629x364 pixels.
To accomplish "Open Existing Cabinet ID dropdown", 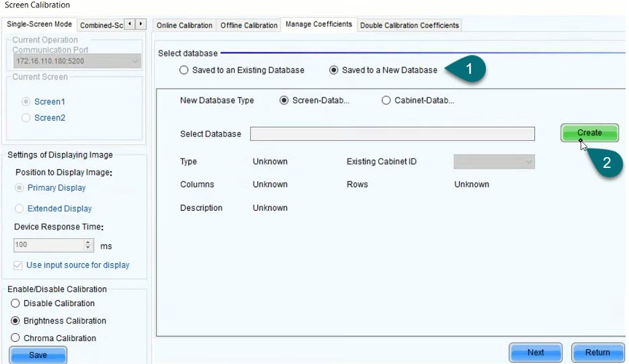I will coord(494,162).
